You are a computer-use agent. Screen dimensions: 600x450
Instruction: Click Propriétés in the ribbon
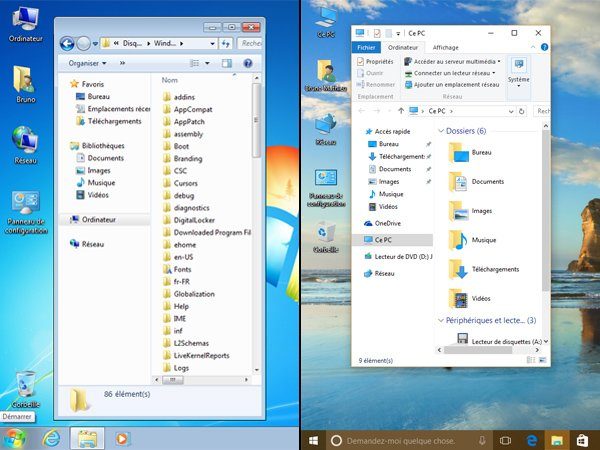pyautogui.click(x=375, y=61)
